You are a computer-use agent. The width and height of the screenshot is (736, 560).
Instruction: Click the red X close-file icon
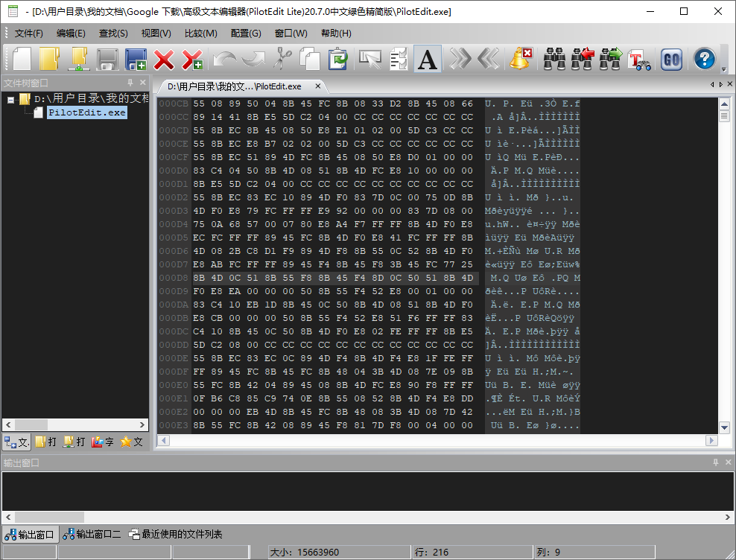164,59
